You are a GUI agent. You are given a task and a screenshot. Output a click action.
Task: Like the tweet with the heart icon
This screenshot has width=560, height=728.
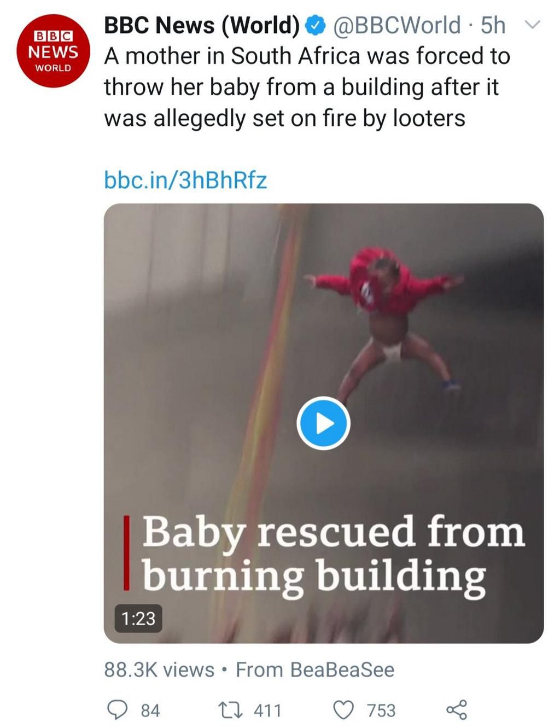click(x=344, y=709)
